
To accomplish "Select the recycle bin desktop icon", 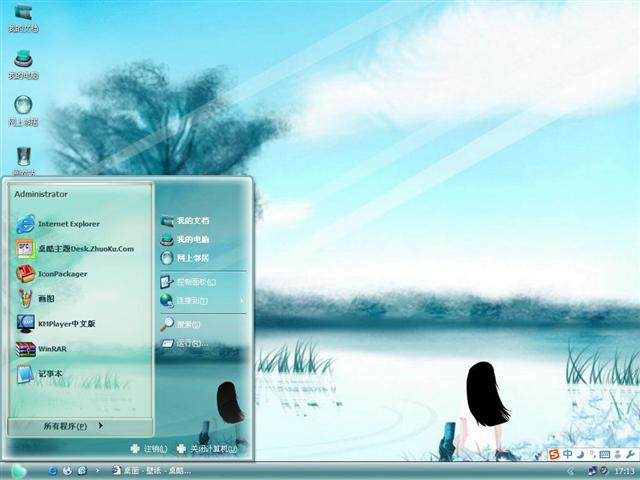I will tap(24, 161).
